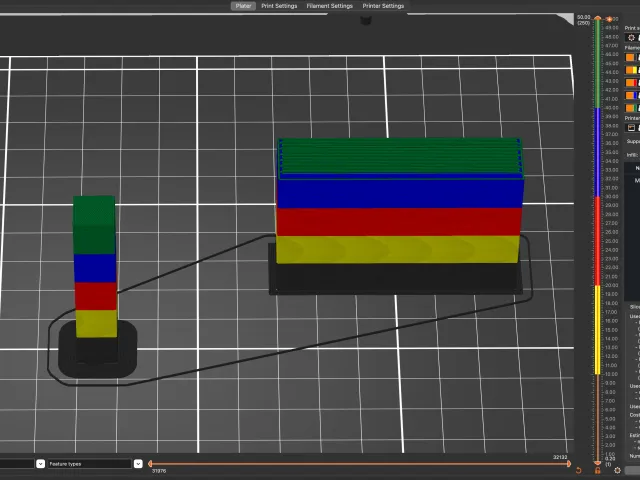Screen dimensions: 640x480
Task: Open slider settings gear icon at bottom
Action: 617,471
